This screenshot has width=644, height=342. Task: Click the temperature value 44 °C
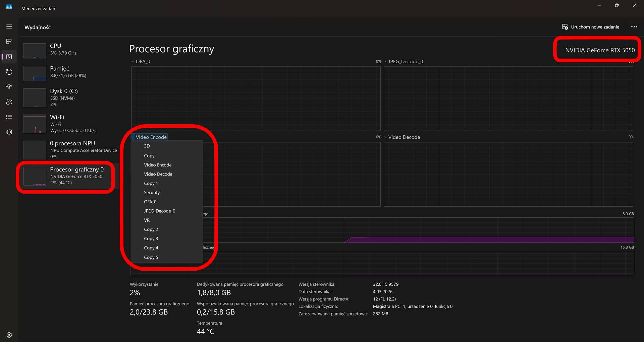point(206,332)
